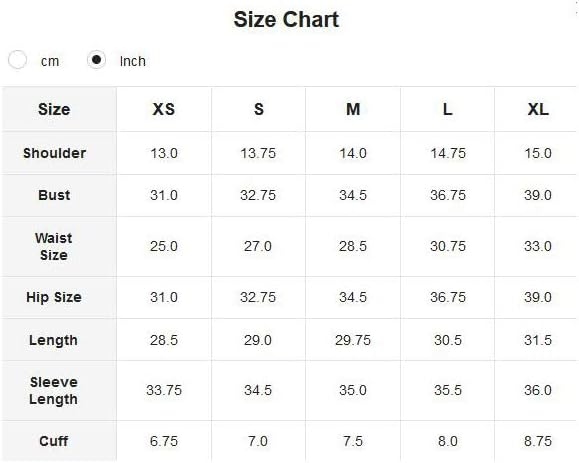Click the XS size column header
Image resolution: width=579 pixels, height=463 pixels.
(164, 109)
